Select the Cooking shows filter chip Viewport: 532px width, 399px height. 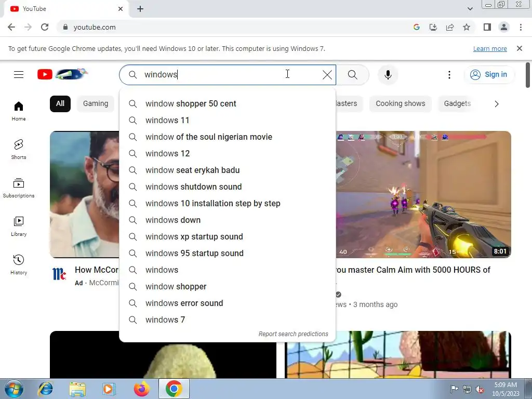pyautogui.click(x=401, y=103)
